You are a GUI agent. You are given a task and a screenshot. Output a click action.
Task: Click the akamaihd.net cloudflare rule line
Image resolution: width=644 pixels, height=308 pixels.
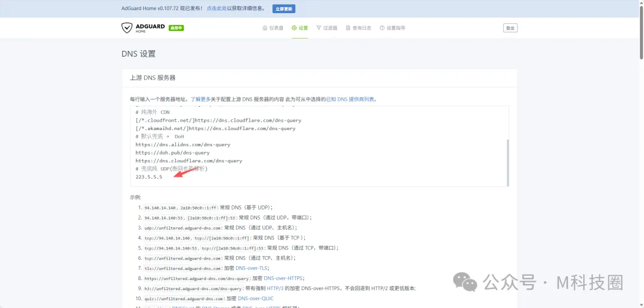216,129
